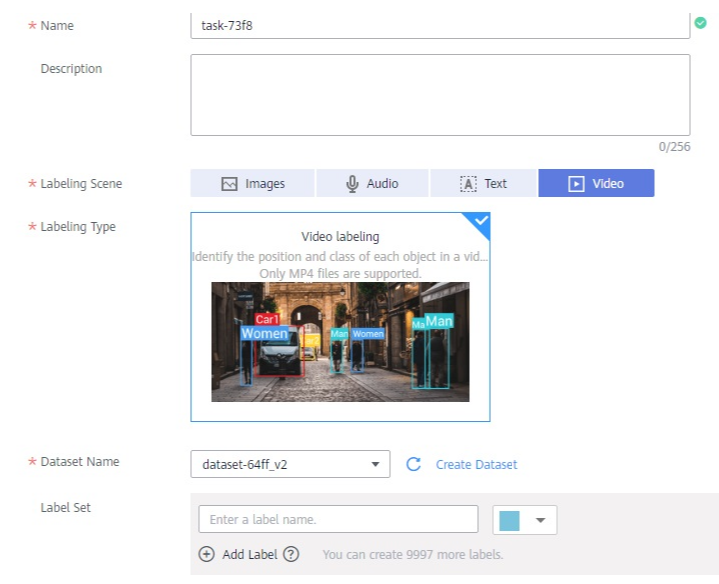This screenshot has height=584, width=719.
Task: Click 'Only MP4 files are supported' text
Action: (x=340, y=274)
